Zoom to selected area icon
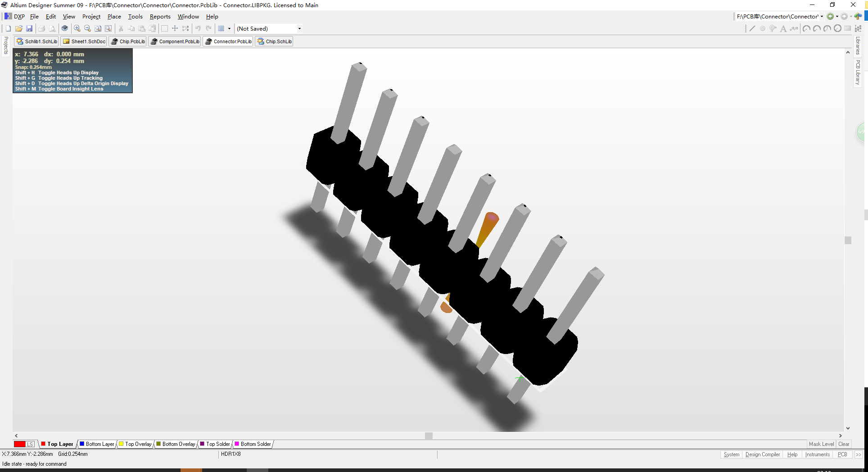The image size is (868, 472). (108, 28)
